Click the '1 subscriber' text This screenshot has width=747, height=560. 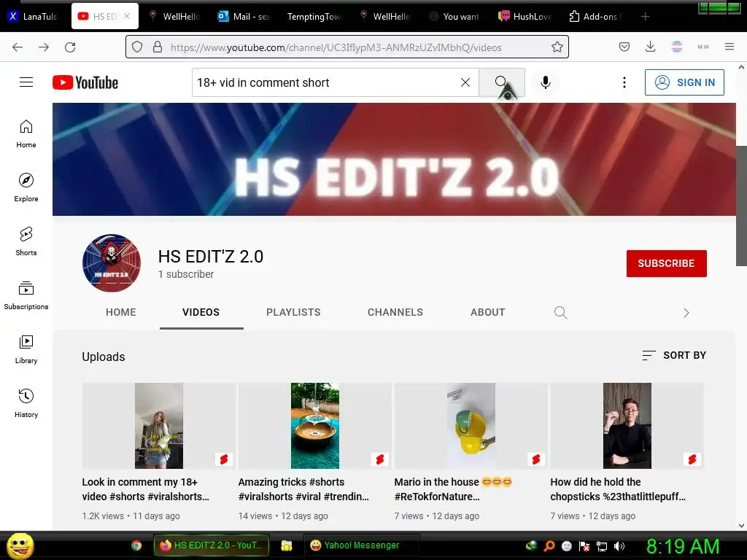[186, 274]
